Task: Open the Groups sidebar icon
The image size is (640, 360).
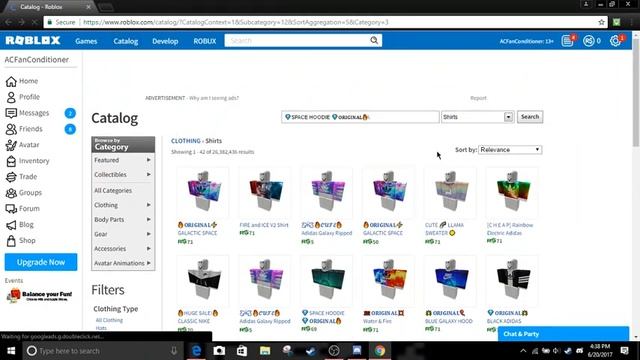Action: point(11,193)
